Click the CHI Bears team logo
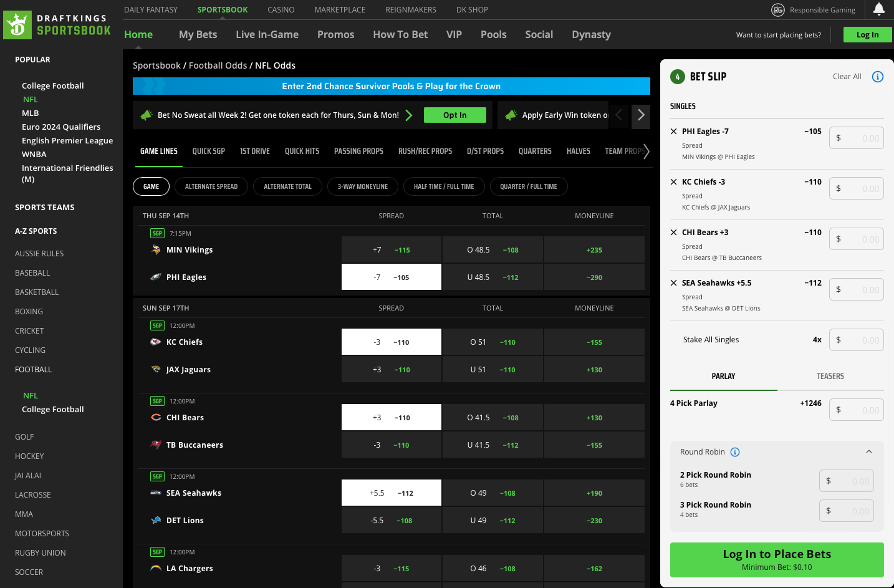894x588 pixels. click(156, 417)
